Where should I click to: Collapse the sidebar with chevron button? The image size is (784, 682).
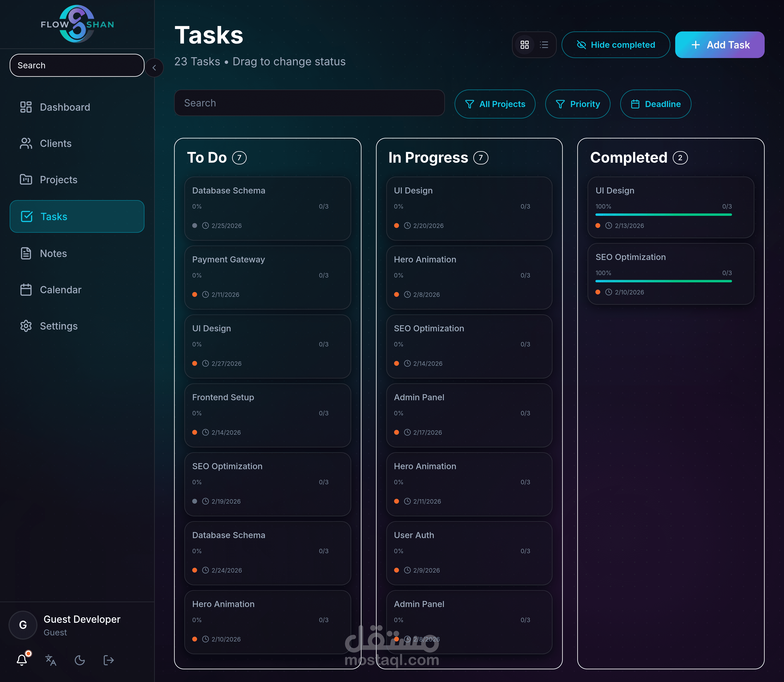pos(154,68)
